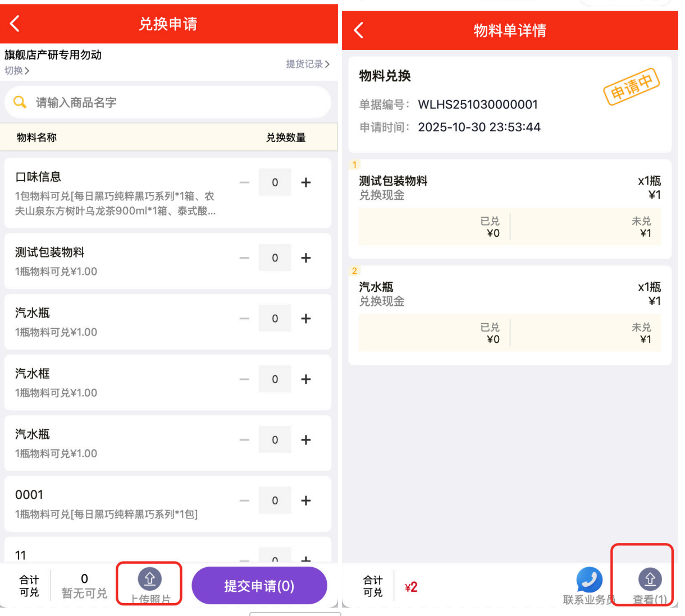
Task: Go back from the 物料单详情 screen
Action: point(359,30)
